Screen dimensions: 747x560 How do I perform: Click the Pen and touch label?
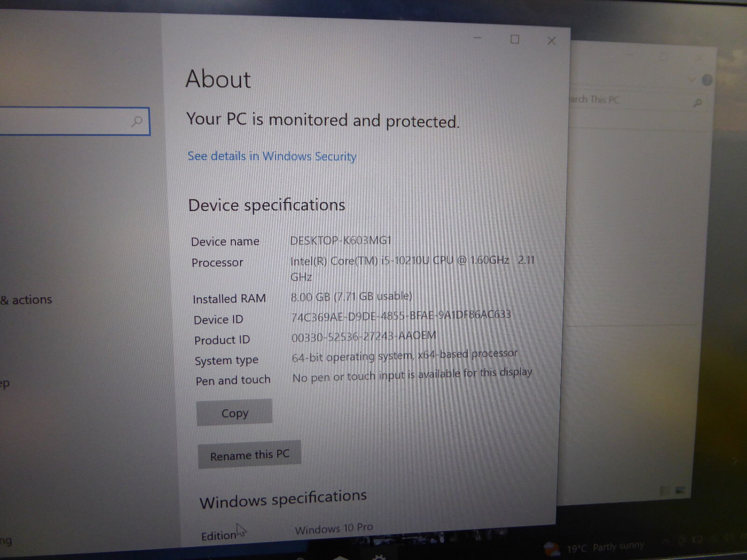[x=233, y=380]
